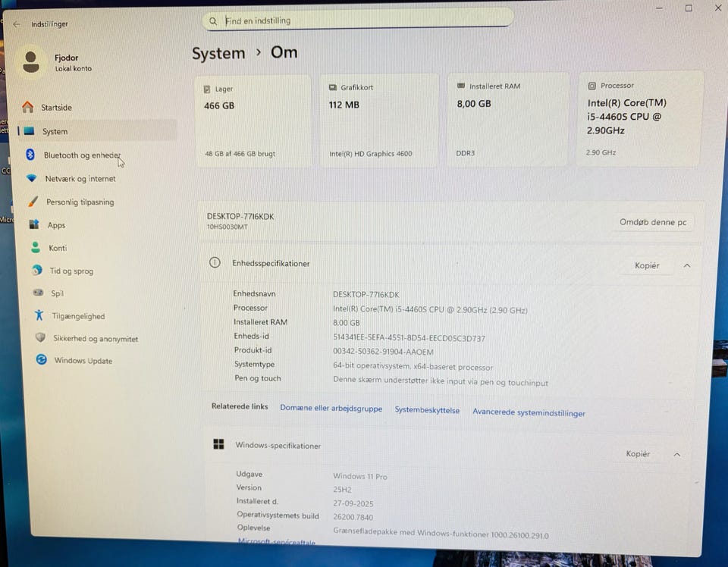The image size is (728, 567).
Task: Click the Processor i5-4460S card
Action: pyautogui.click(x=640, y=119)
